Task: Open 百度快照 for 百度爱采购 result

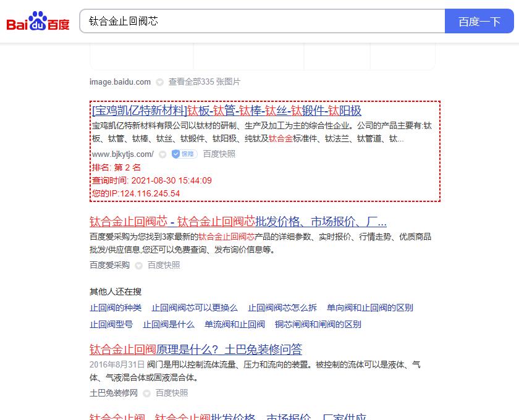Action: coord(164,265)
